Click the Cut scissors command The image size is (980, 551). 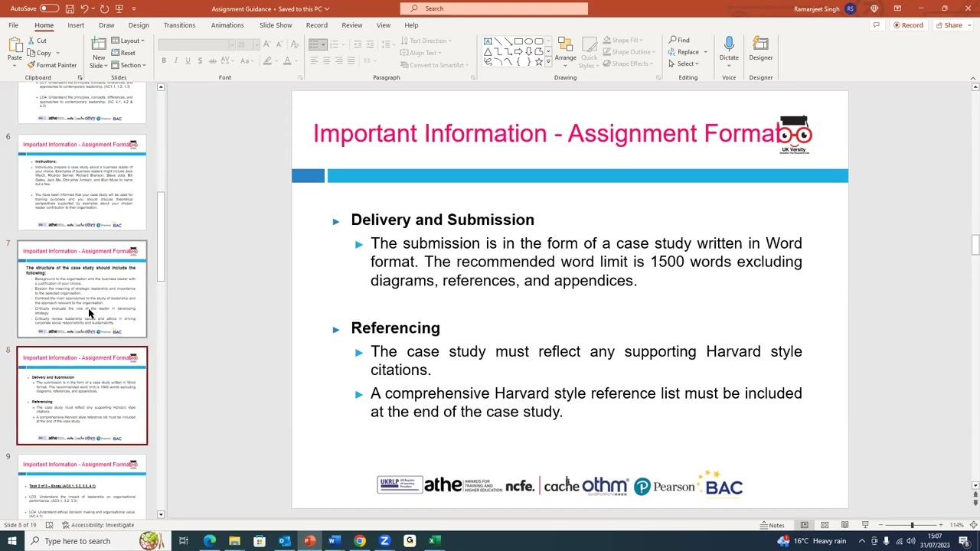click(x=37, y=41)
